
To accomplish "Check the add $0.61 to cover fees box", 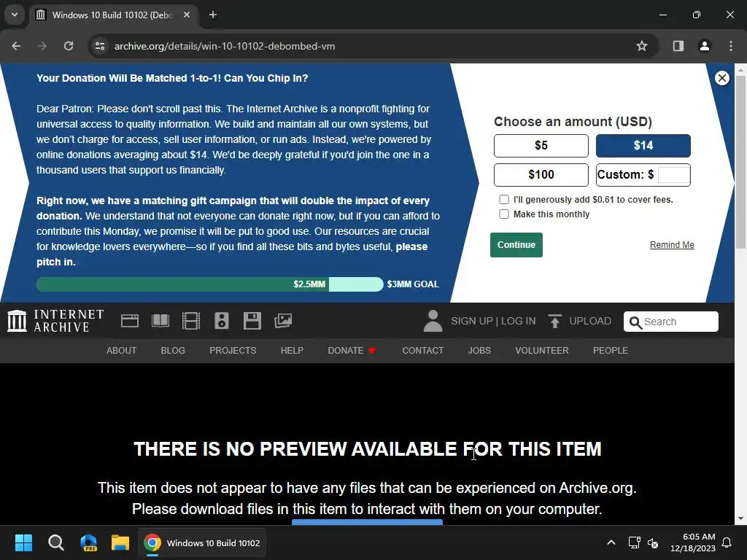I will tap(503, 200).
